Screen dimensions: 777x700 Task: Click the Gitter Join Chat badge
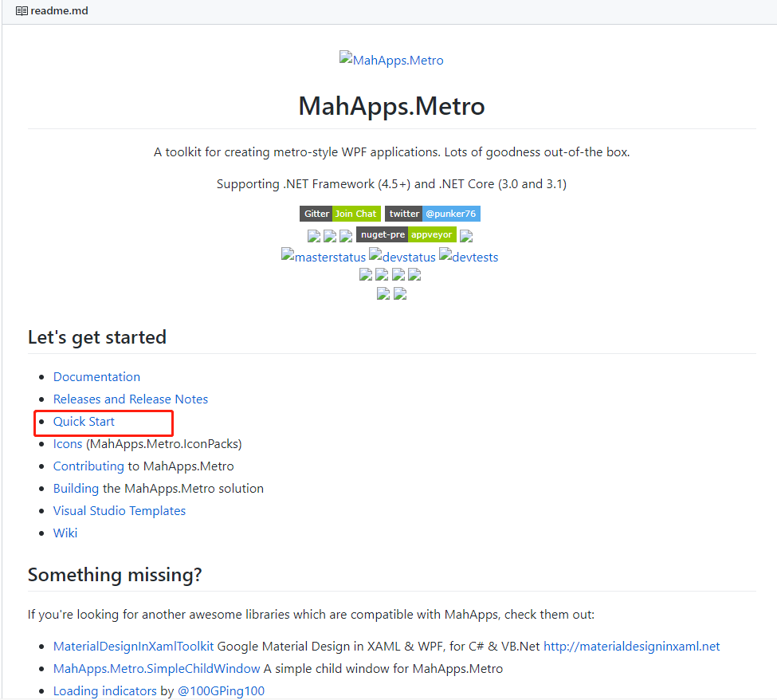point(340,214)
